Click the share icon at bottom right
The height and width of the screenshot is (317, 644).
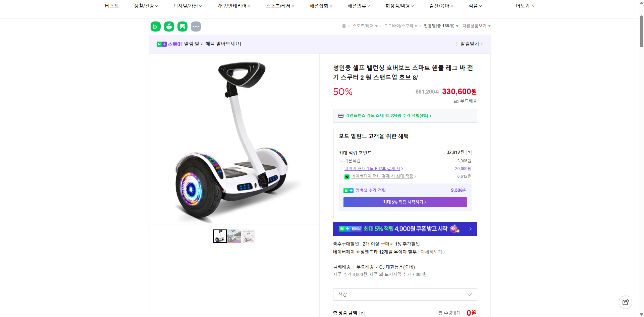click(x=626, y=302)
